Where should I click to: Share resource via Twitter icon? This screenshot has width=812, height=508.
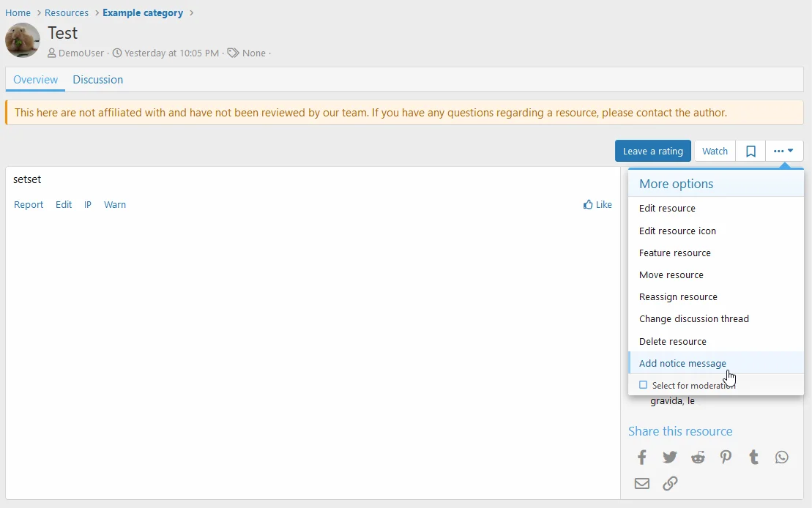(x=670, y=457)
